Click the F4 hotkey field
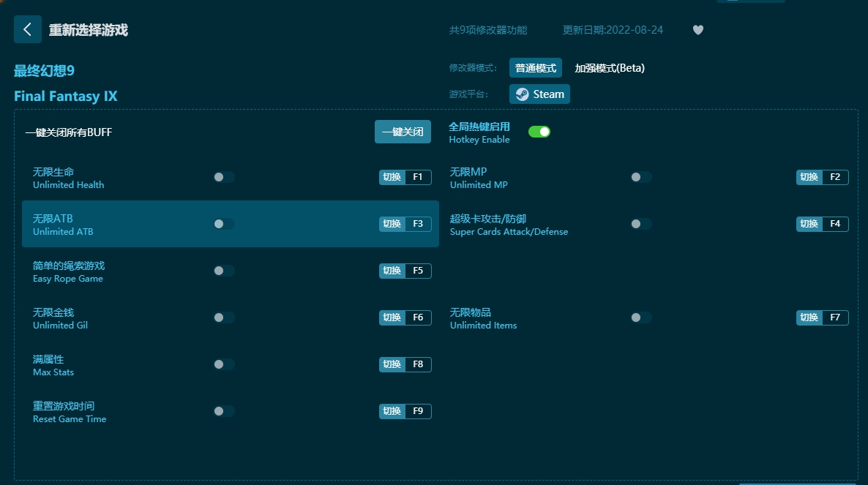 [835, 224]
